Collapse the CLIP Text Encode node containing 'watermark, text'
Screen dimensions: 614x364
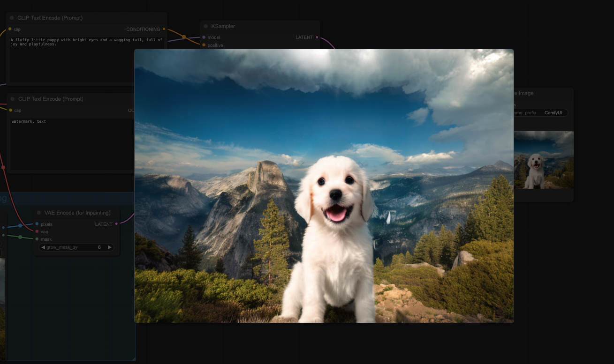tap(12, 99)
